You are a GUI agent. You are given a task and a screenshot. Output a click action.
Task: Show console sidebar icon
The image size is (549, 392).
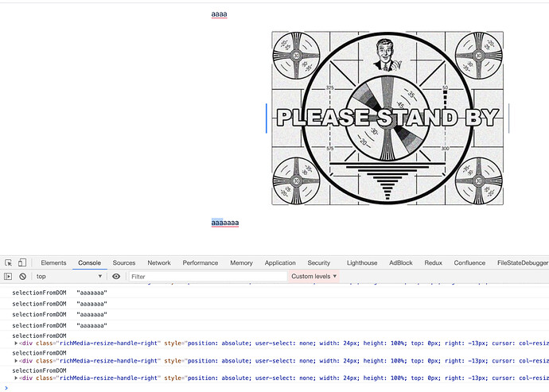[x=8, y=277]
